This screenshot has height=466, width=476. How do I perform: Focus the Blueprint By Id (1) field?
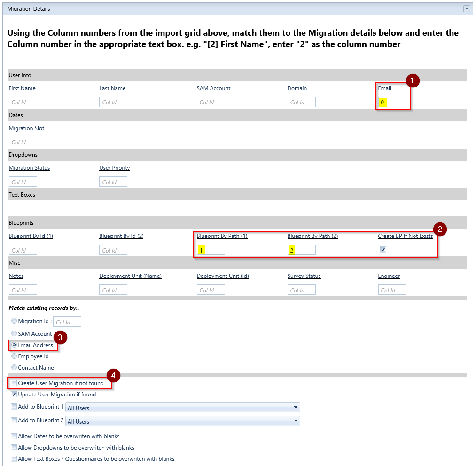tap(23, 250)
